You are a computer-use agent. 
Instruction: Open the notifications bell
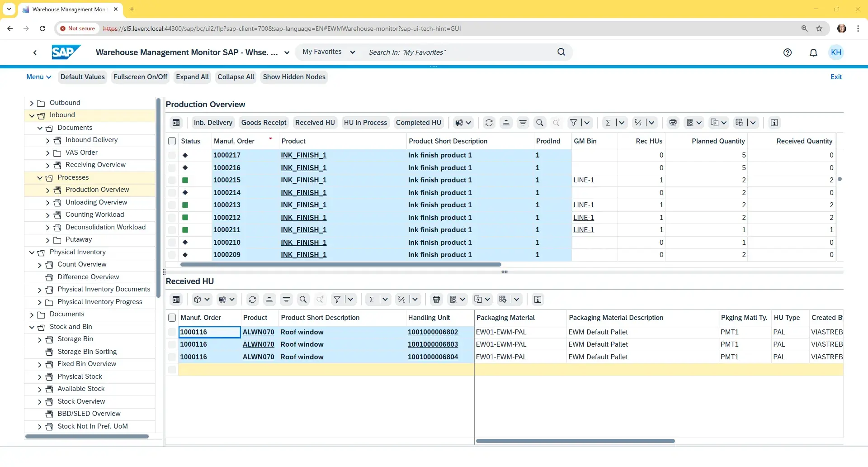pyautogui.click(x=813, y=52)
